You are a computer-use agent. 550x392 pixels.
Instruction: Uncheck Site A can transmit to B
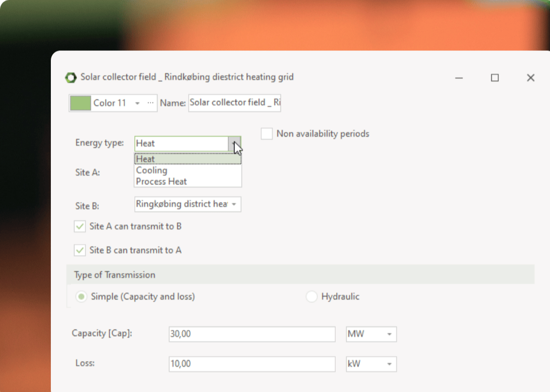pyautogui.click(x=80, y=227)
